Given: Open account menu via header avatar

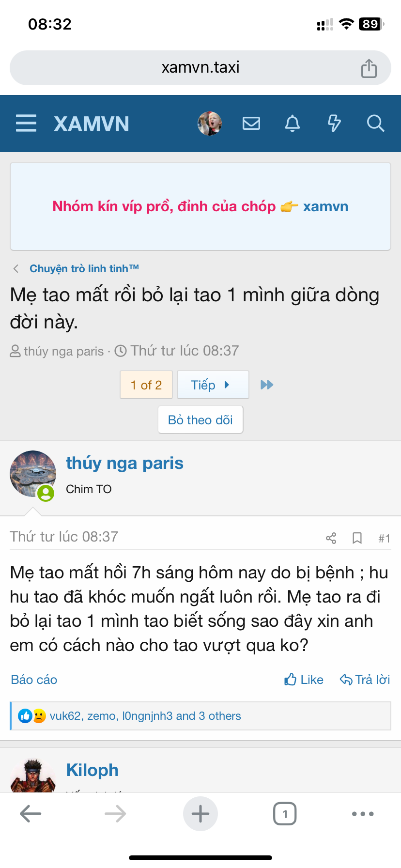Looking at the screenshot, I should pos(210,124).
